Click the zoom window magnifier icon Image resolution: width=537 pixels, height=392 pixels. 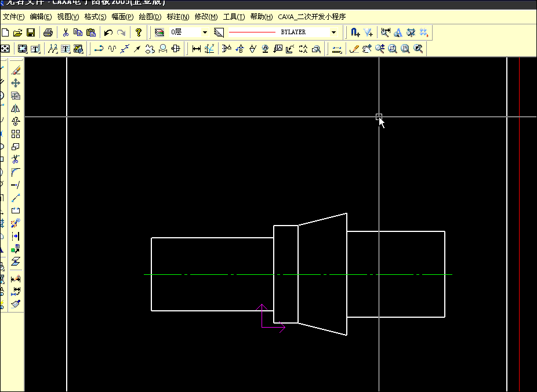393,49
